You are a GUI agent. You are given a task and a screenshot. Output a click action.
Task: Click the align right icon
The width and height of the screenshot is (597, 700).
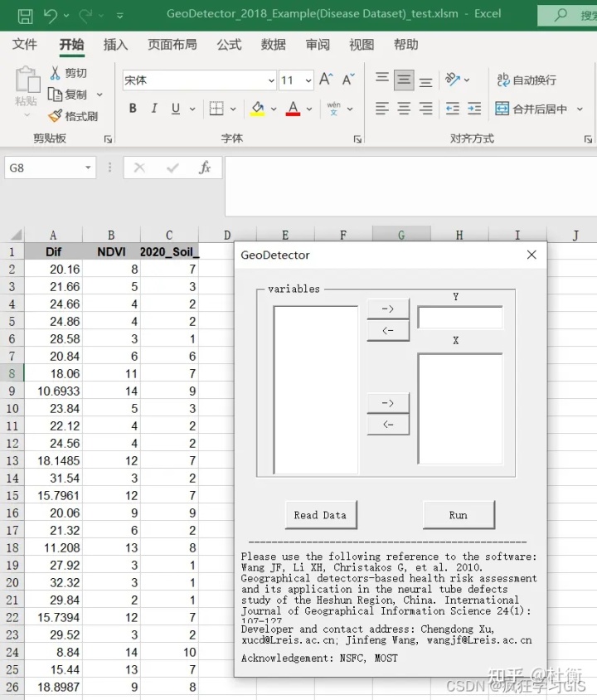[425, 109]
